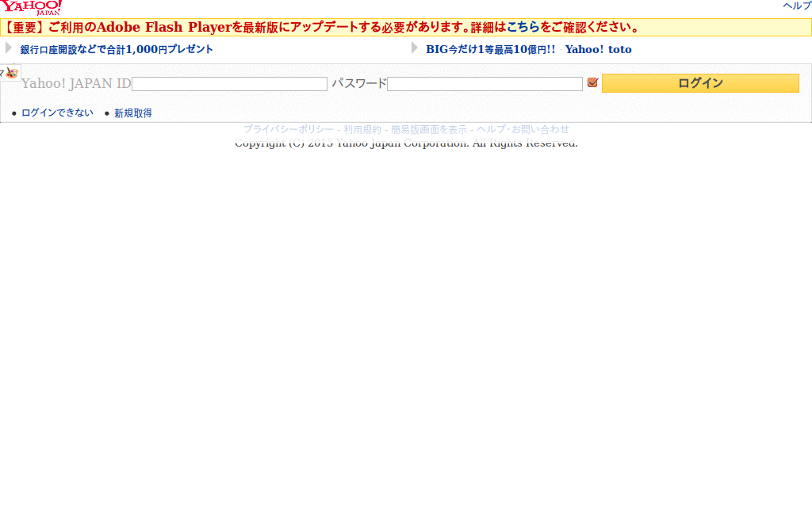
Task: Click the arrow icon beside 銀行口座開設 promo
Action: [x=8, y=48]
